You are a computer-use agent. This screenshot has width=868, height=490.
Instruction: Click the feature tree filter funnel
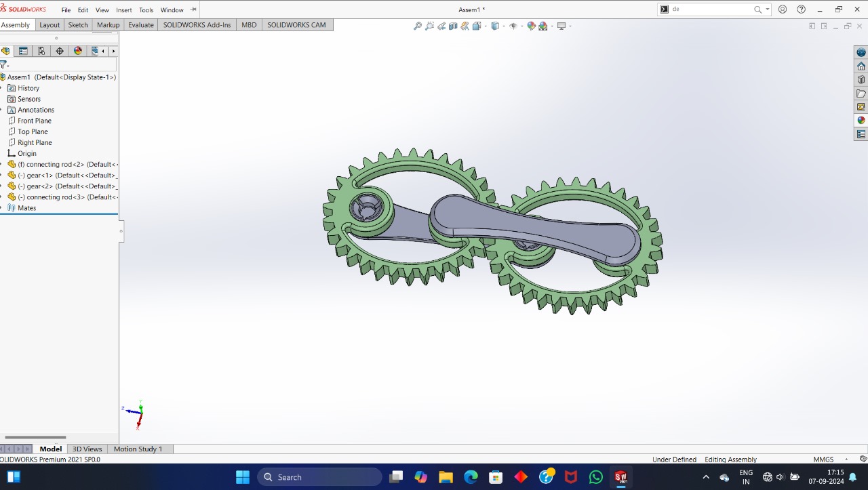pyautogui.click(x=3, y=65)
